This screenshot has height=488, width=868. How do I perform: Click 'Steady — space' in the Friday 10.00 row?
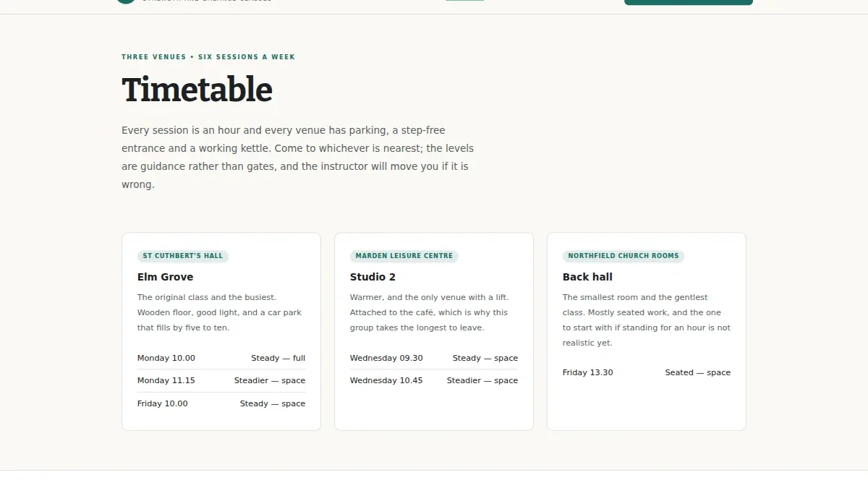273,403
